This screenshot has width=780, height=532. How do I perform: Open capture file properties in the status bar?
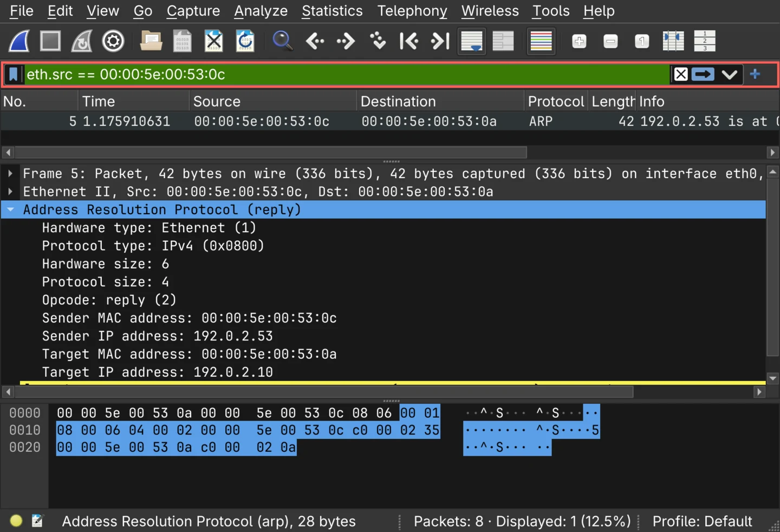37,521
